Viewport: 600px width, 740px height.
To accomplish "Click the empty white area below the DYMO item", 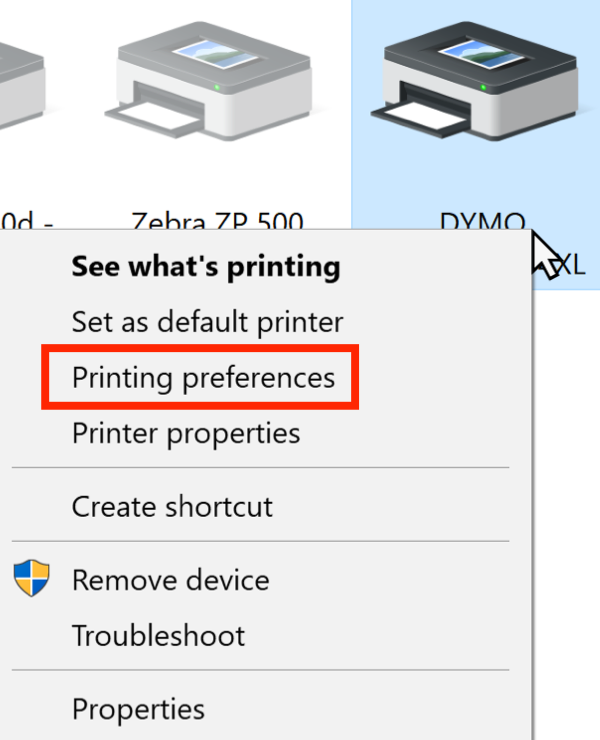I will [566, 472].
